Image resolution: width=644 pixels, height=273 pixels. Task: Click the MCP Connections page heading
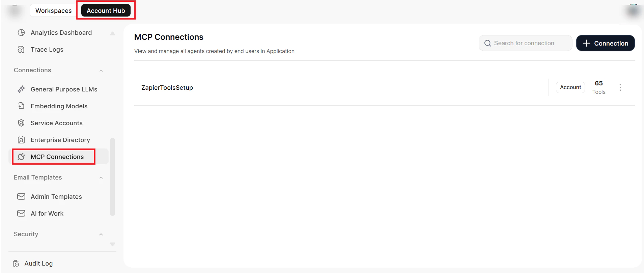pyautogui.click(x=169, y=37)
